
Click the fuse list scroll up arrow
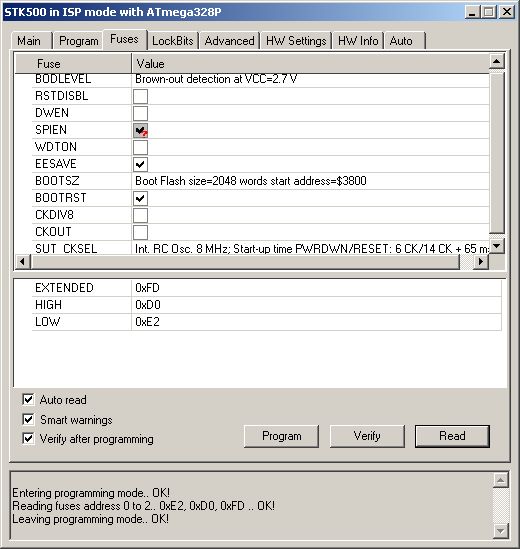pos(497,61)
